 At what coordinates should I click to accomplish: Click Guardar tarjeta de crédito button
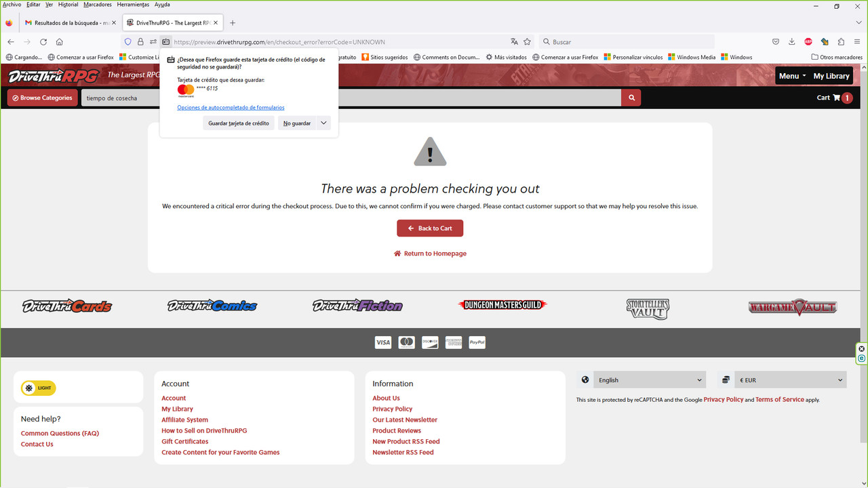[239, 123]
